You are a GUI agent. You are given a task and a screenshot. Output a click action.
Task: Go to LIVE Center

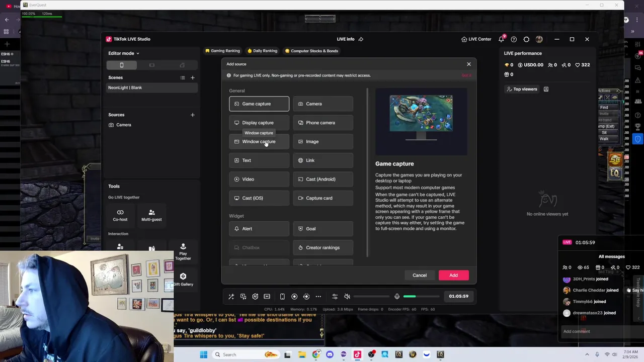tap(476, 39)
